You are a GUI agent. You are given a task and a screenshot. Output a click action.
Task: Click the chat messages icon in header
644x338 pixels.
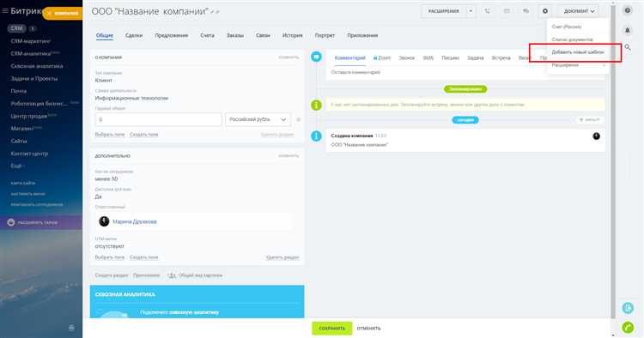[x=526, y=11]
